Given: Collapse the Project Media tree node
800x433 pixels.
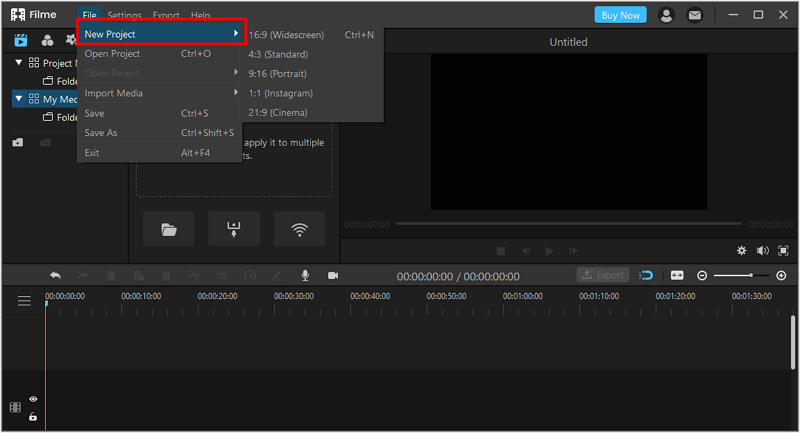Looking at the screenshot, I should coord(19,62).
